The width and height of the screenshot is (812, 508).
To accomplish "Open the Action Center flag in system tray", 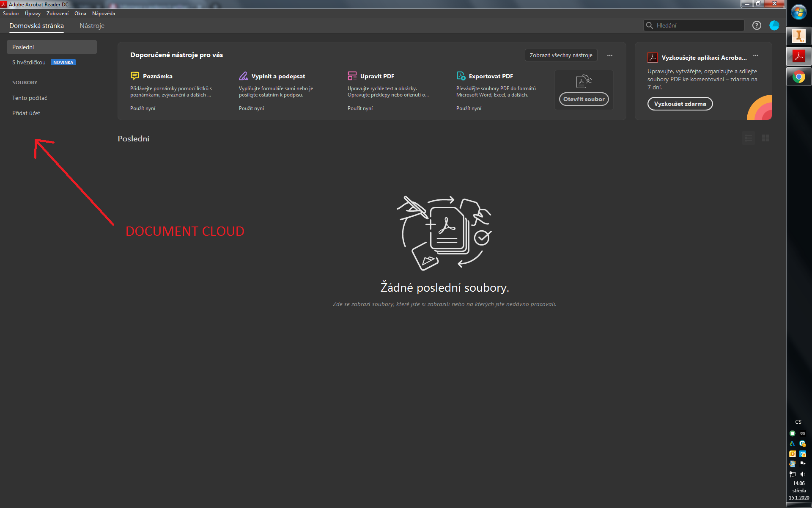I will point(803,464).
